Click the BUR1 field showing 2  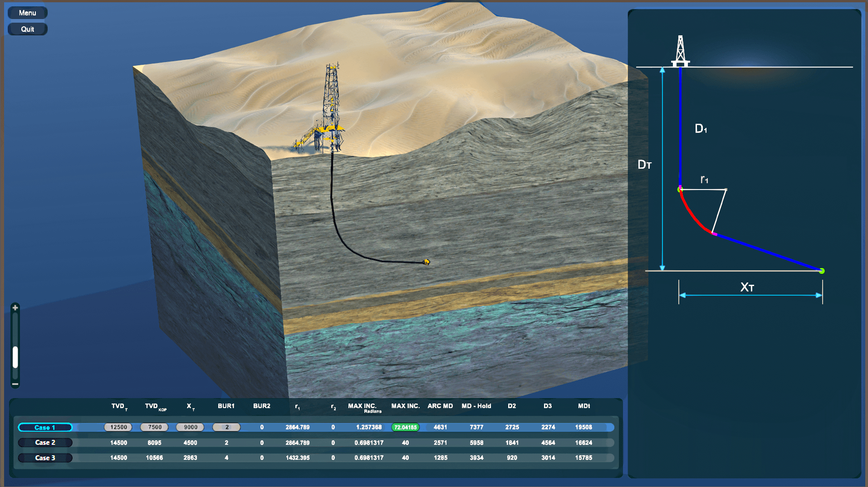(226, 427)
